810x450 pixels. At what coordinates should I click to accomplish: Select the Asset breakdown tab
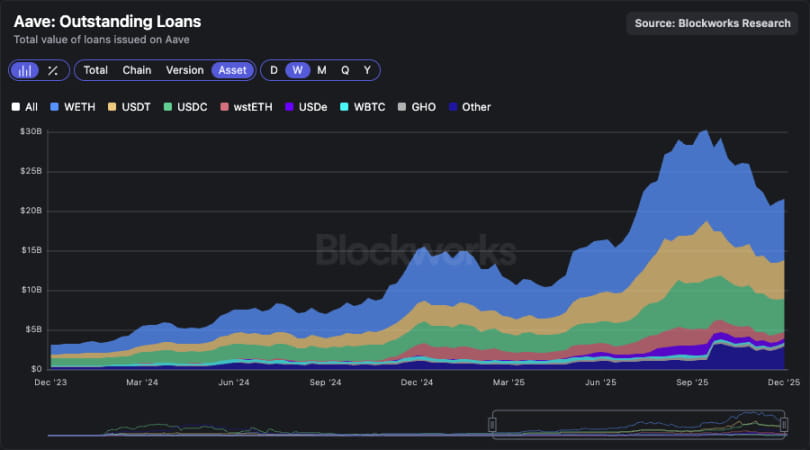click(x=232, y=70)
